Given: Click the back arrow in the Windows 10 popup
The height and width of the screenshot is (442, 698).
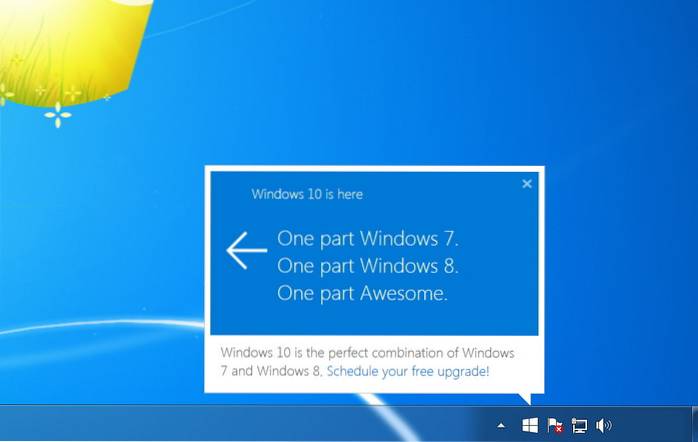Looking at the screenshot, I should 246,250.
